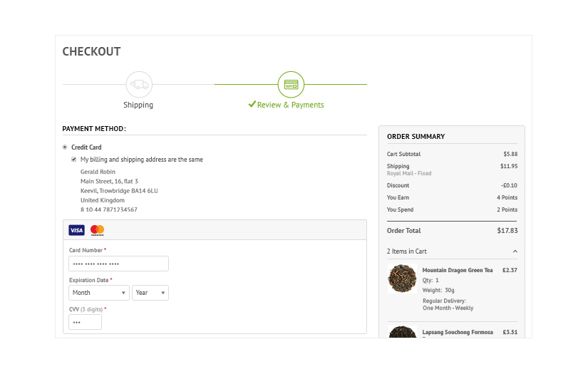Select the Credit Card payment radio button

point(65,147)
